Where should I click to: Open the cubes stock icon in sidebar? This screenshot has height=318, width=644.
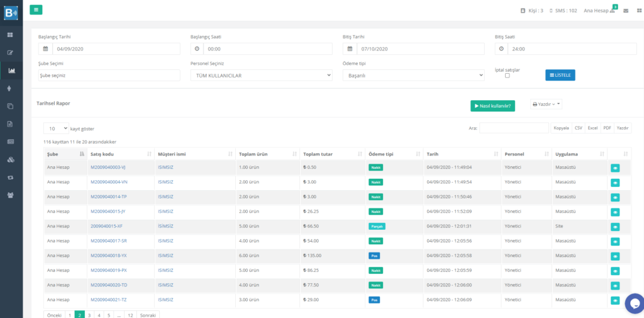pos(11,159)
